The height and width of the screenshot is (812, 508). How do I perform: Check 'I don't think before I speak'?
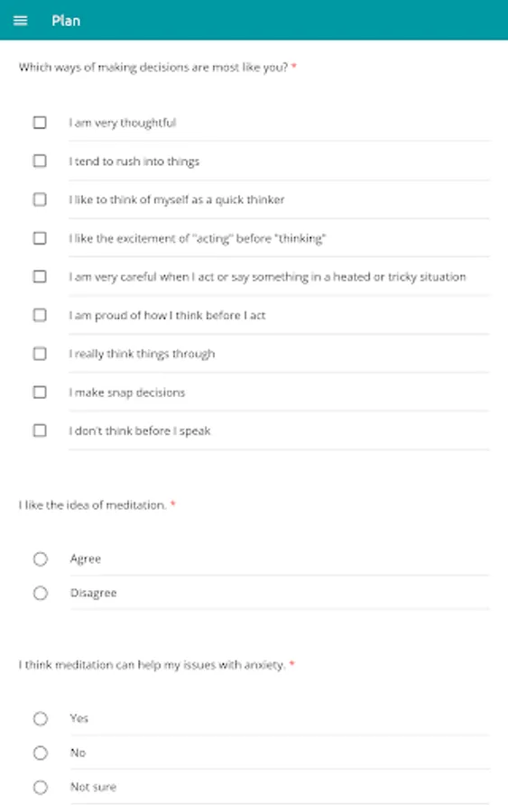tap(40, 430)
